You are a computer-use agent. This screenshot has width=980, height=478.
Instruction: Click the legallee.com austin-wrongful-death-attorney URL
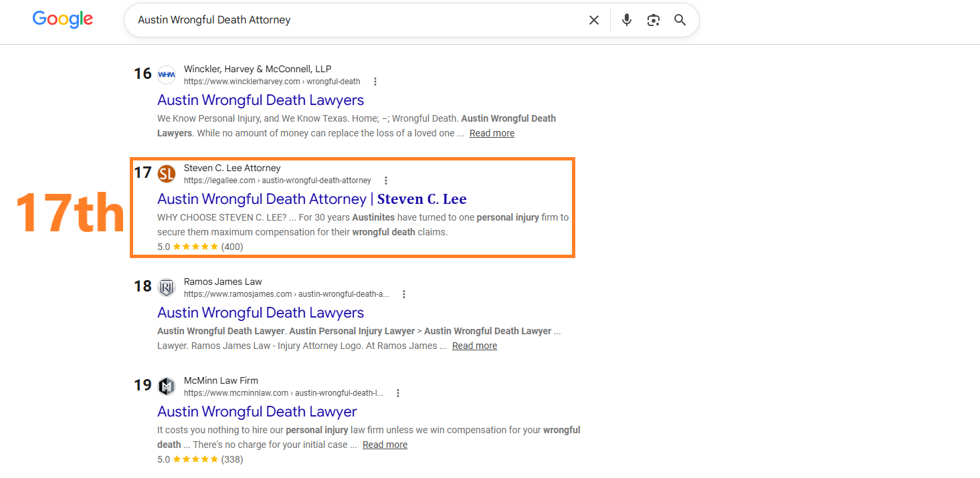point(278,181)
